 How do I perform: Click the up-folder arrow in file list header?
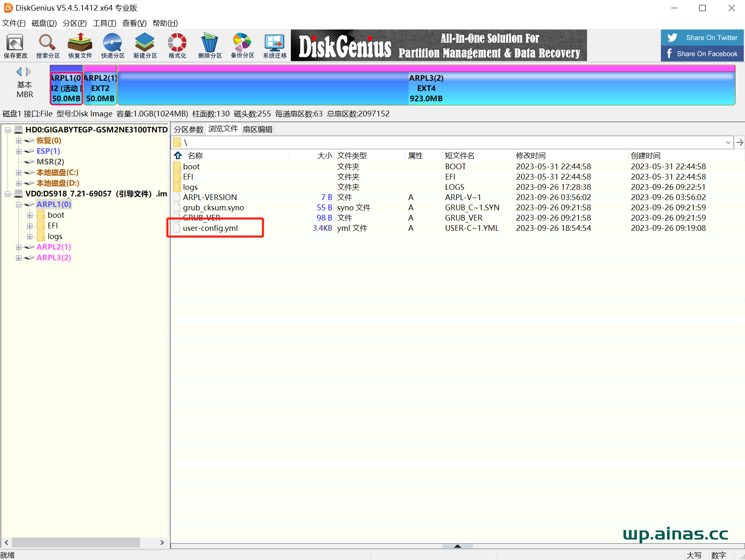point(178,155)
